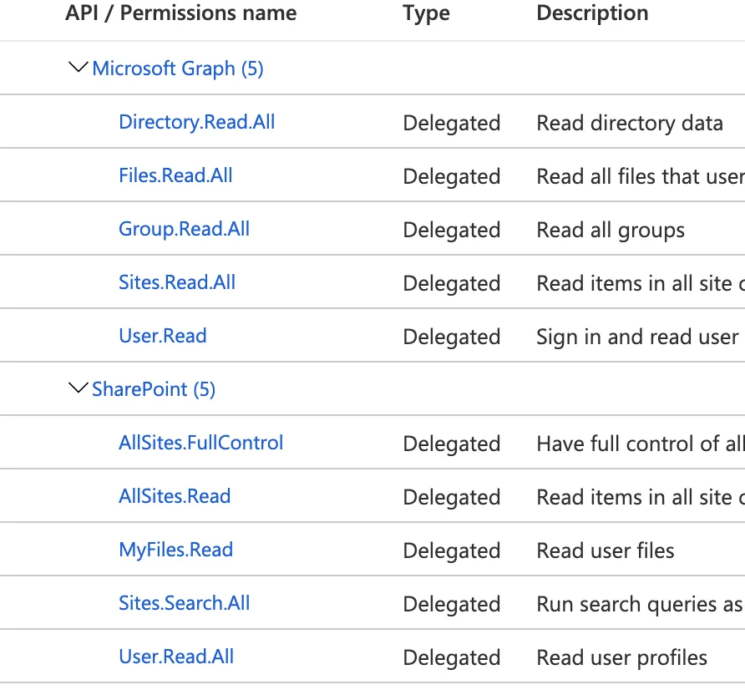Sort by API / Permissions name column
This screenshot has width=745, height=700.
click(180, 13)
